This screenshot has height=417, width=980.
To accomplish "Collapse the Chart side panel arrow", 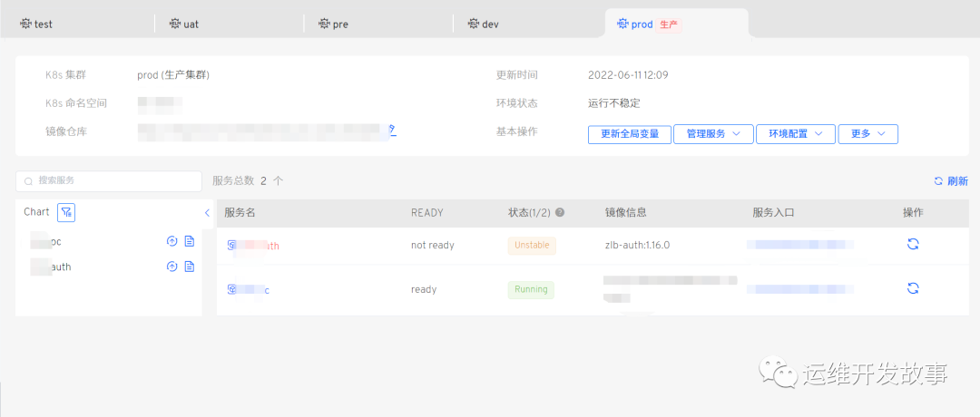I will [208, 213].
